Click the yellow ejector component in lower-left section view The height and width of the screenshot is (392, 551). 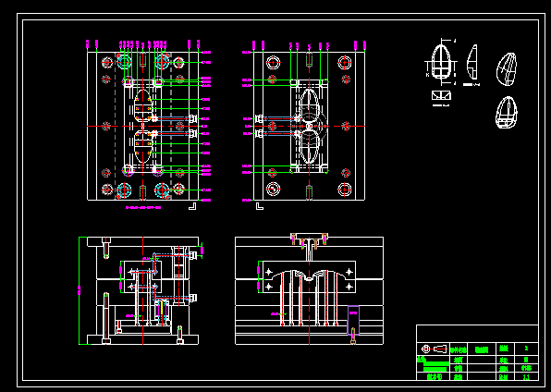(161, 309)
